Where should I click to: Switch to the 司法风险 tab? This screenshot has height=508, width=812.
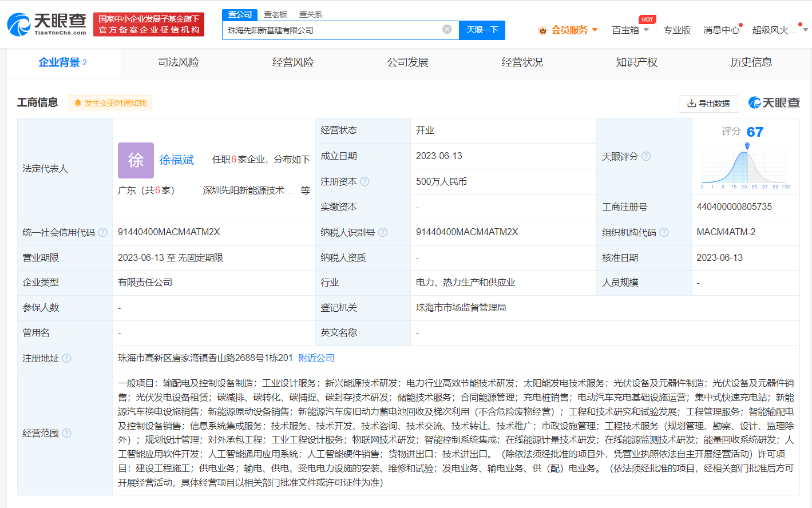(179, 62)
